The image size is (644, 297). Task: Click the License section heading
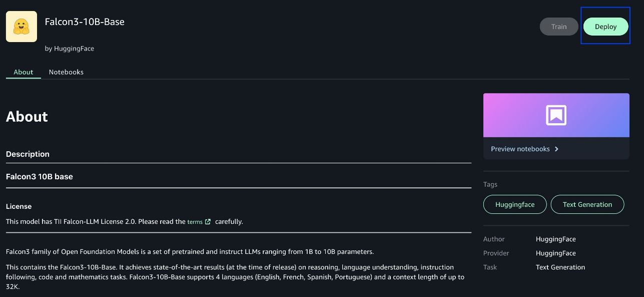19,206
